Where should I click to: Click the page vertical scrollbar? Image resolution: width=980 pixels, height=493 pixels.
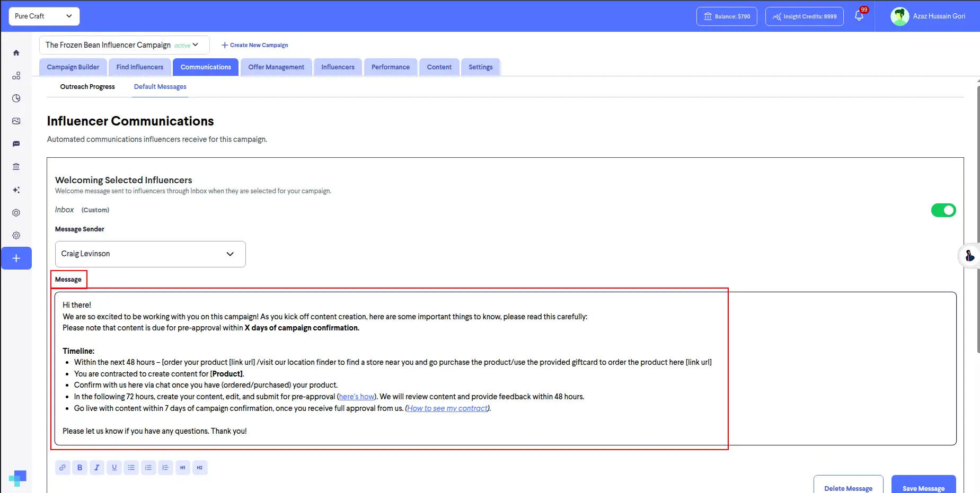pyautogui.click(x=978, y=219)
